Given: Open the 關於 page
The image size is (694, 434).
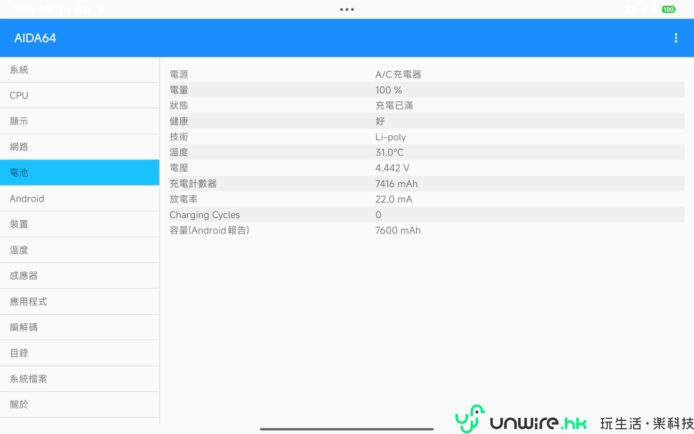Looking at the screenshot, I should tap(80, 404).
